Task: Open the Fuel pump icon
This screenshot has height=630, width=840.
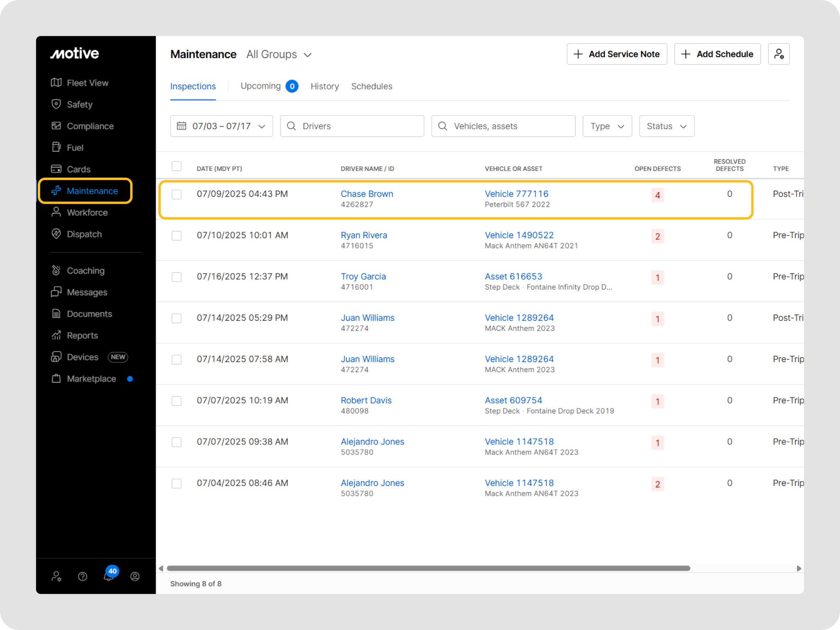Action: pos(56,147)
